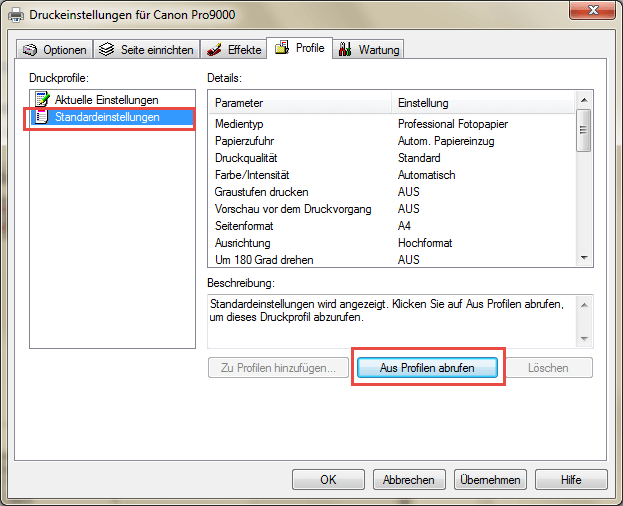
Task: Click the Details list scrollbar thumb
Action: click(x=584, y=130)
